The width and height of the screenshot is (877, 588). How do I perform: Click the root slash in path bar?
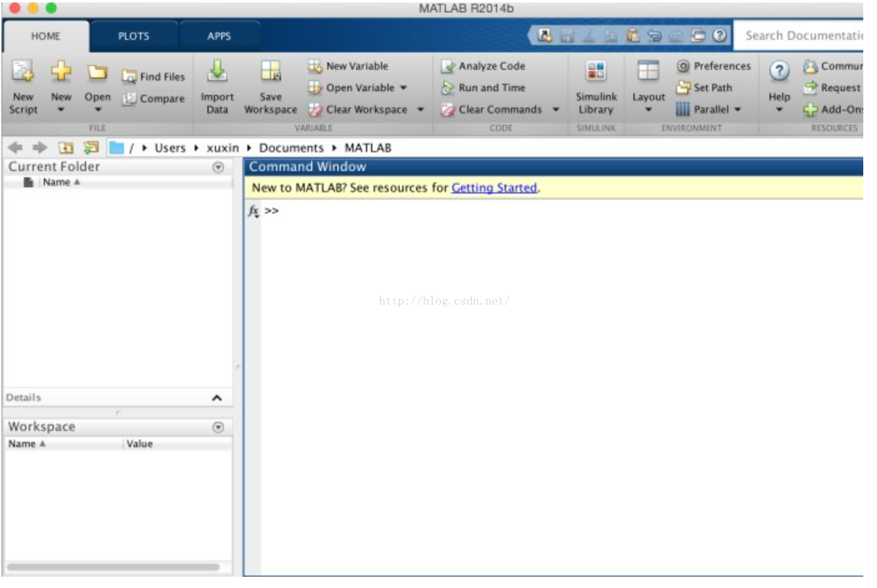[x=131, y=148]
